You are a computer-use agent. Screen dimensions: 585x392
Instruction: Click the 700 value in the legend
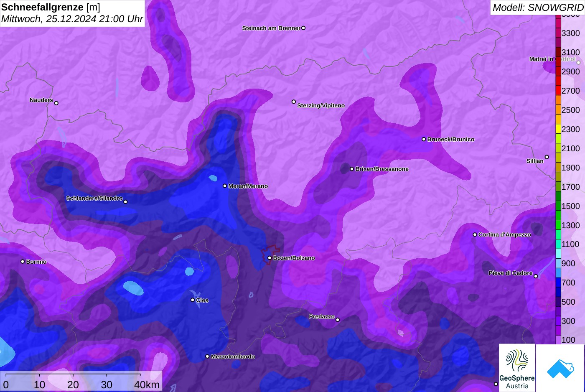coord(568,283)
